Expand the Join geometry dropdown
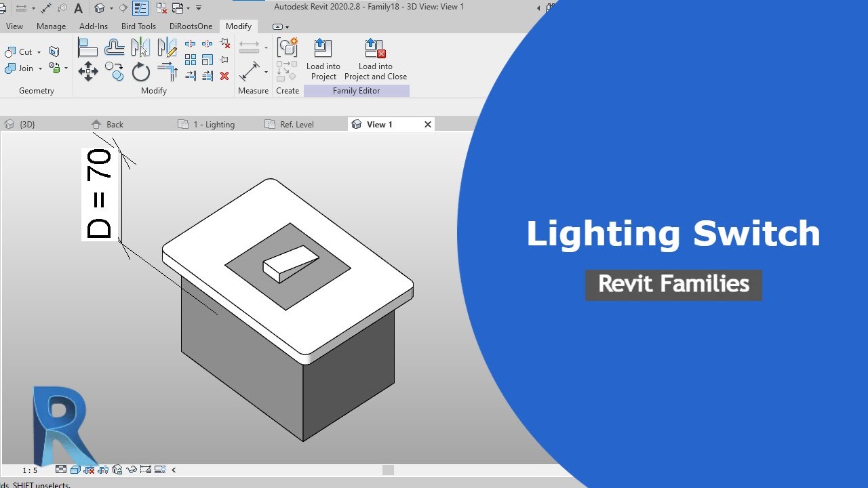This screenshot has height=488, width=868. (40, 68)
